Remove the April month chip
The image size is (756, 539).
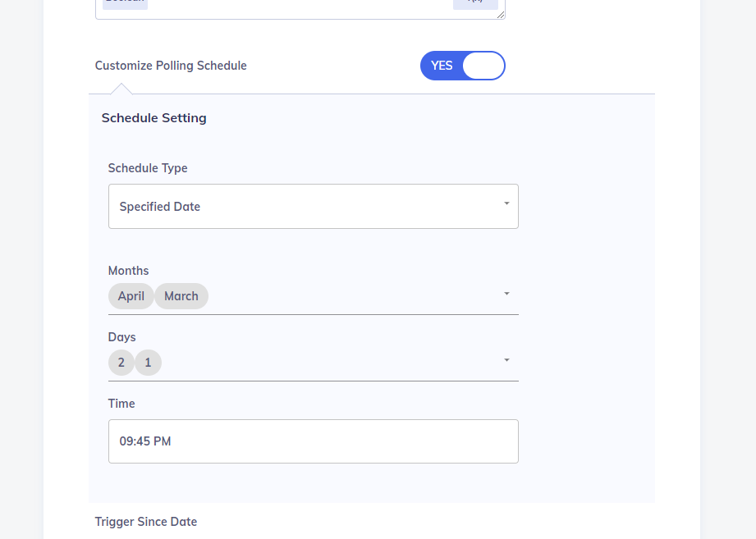pos(131,296)
